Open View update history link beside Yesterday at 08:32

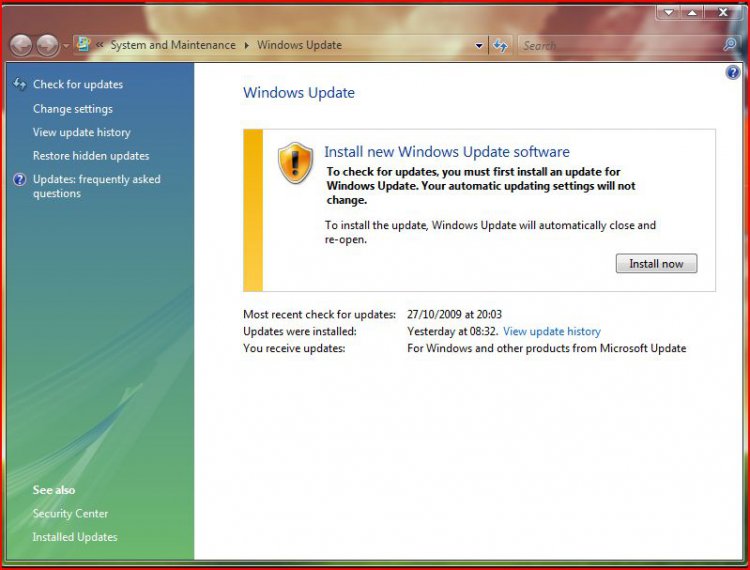[552, 331]
